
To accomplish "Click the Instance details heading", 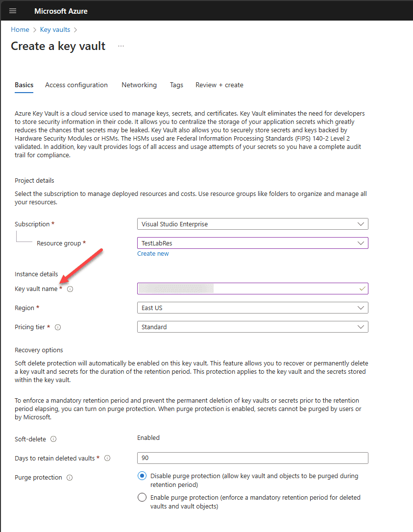I will point(36,274).
